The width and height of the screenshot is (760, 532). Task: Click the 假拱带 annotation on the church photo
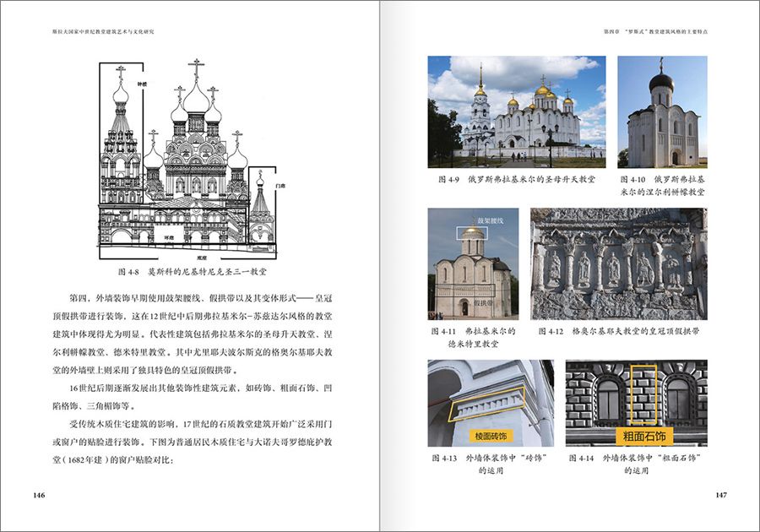pos(485,301)
